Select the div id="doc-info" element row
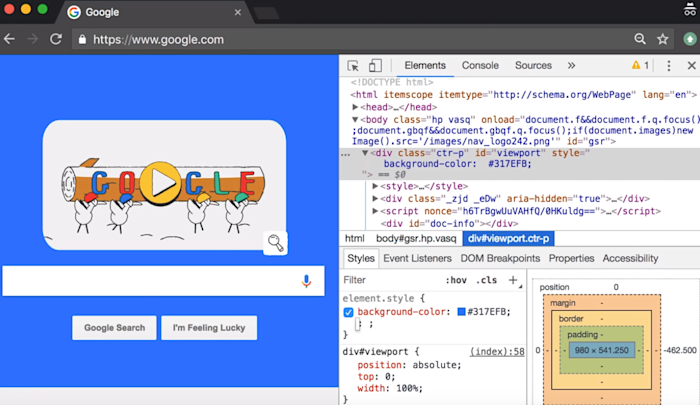 point(449,224)
